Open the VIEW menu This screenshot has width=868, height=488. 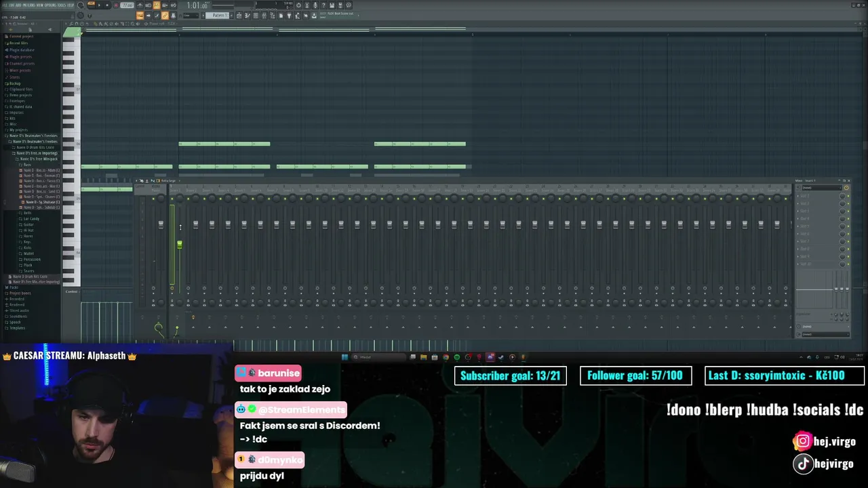(40, 5)
